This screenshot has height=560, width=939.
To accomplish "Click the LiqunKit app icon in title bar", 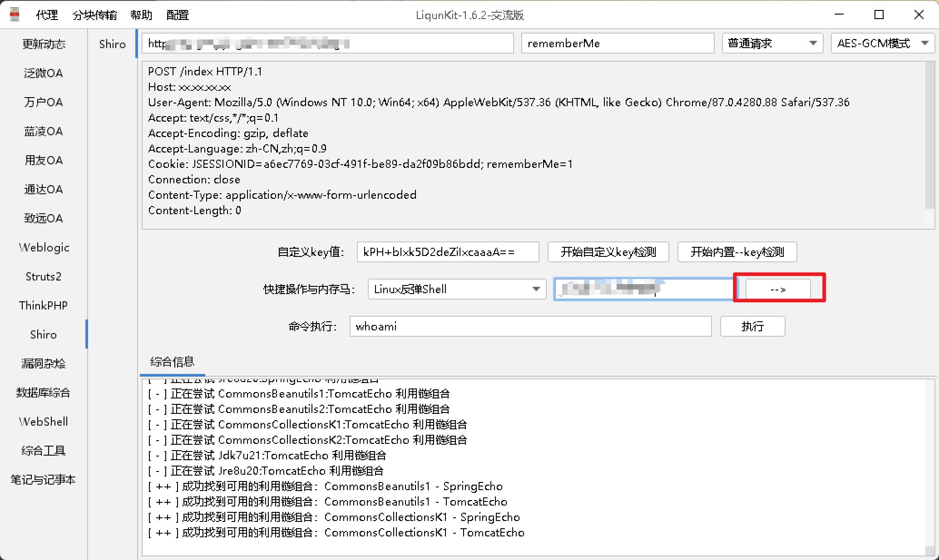I will pos(15,15).
